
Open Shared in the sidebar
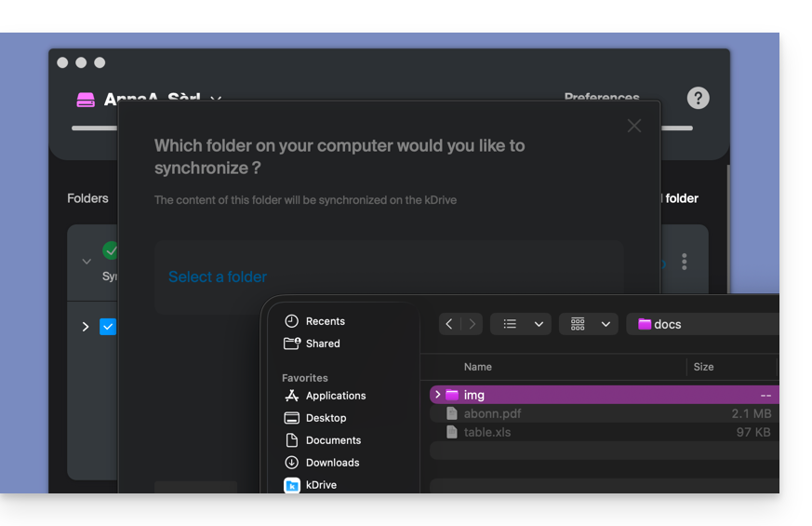(322, 344)
